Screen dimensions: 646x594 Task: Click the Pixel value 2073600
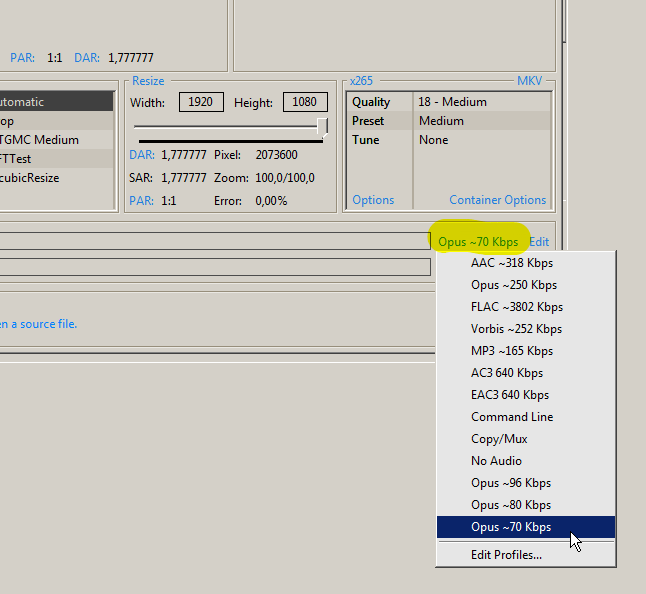click(x=276, y=155)
